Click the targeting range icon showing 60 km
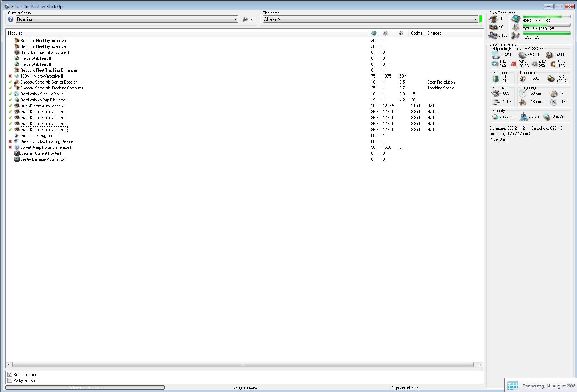 (x=522, y=94)
